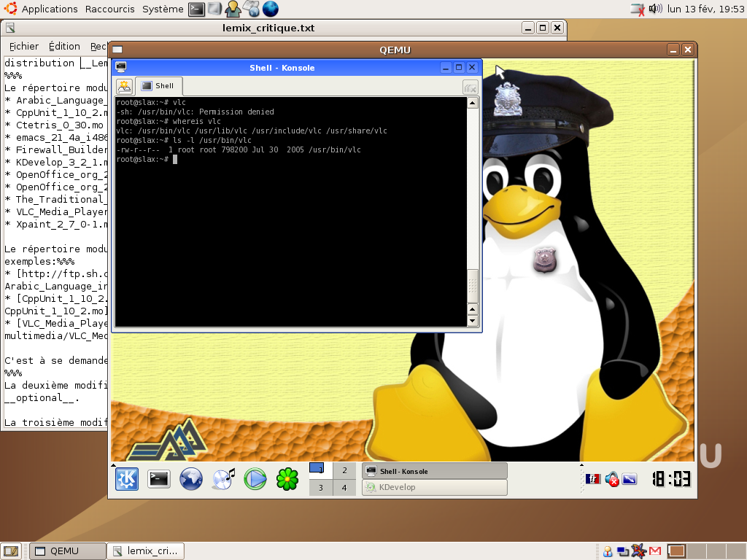Click Konsole scroll up arrow near bottom

click(473, 309)
